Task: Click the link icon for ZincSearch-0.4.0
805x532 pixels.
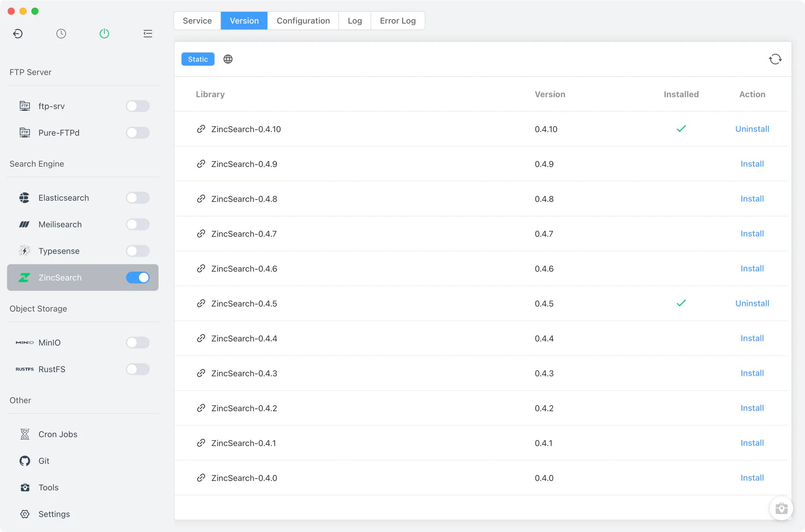Action: 201,478
